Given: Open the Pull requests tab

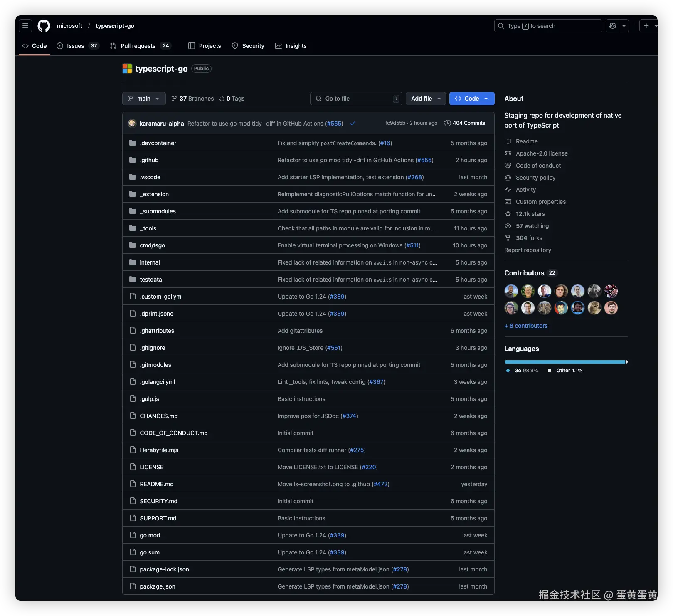Looking at the screenshot, I should 140,46.
